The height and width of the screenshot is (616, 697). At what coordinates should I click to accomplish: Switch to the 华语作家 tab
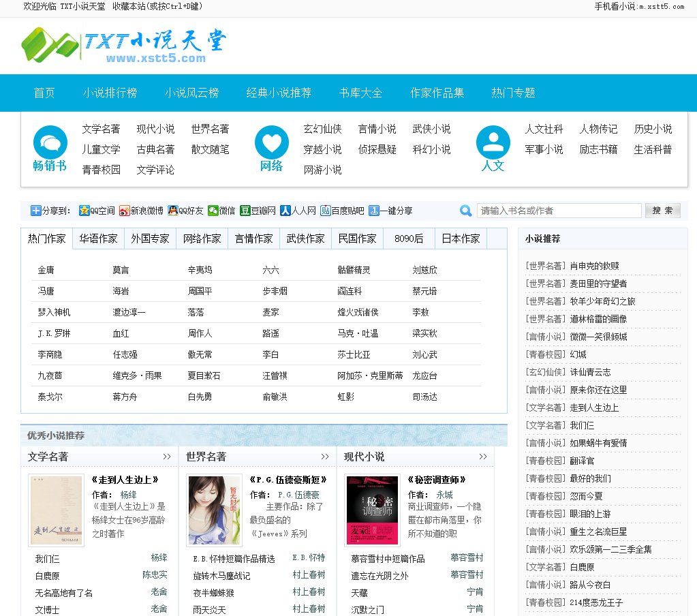point(99,238)
